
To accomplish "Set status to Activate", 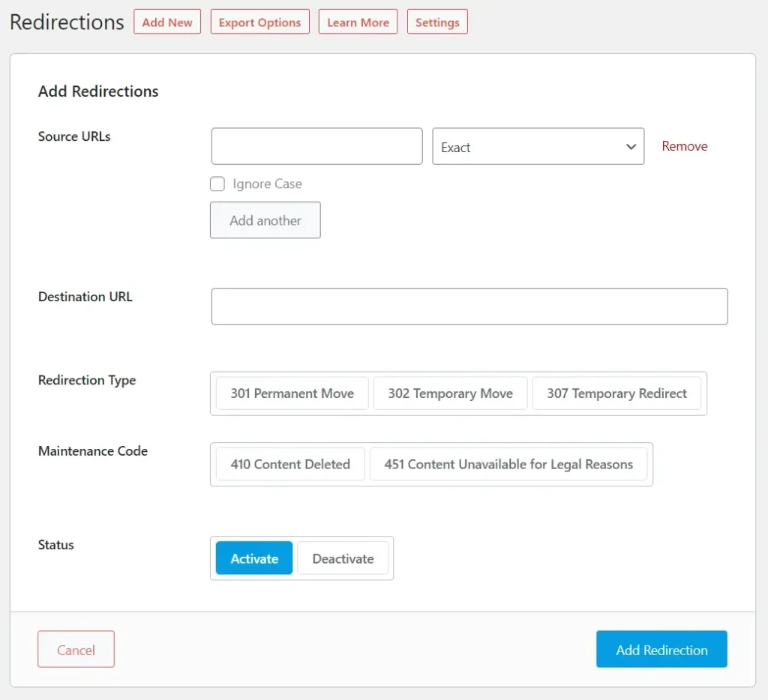I will pyautogui.click(x=254, y=558).
